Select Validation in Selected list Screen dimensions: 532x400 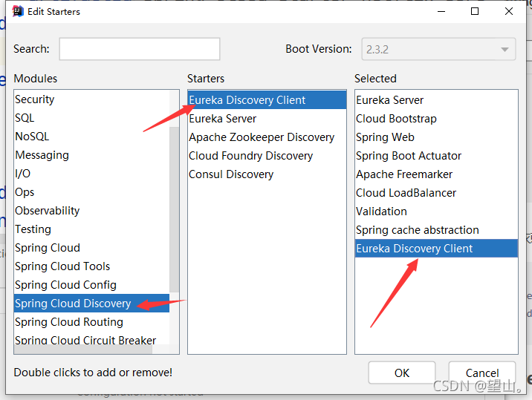[436, 212]
